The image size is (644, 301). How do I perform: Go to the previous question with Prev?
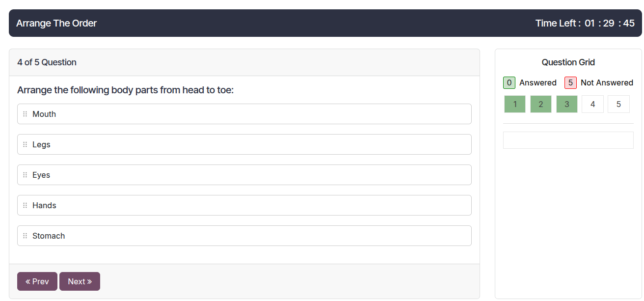(37, 281)
